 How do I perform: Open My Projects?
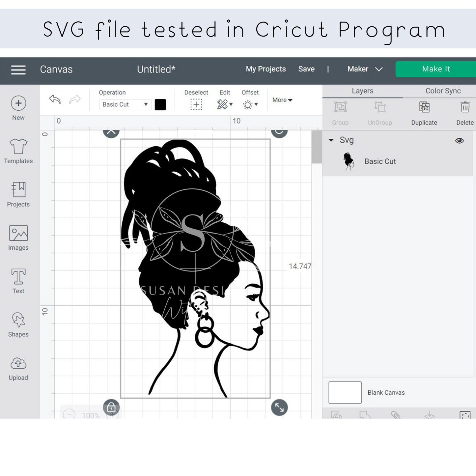click(266, 69)
